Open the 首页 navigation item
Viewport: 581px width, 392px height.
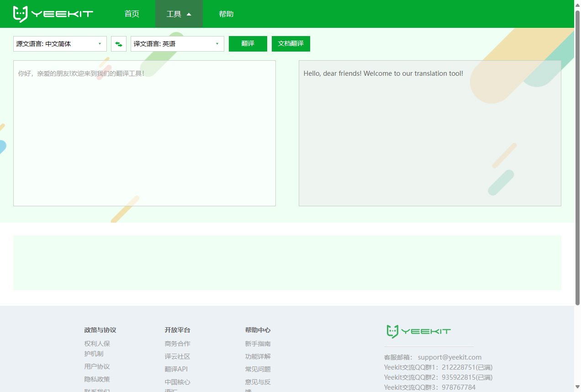(x=132, y=14)
